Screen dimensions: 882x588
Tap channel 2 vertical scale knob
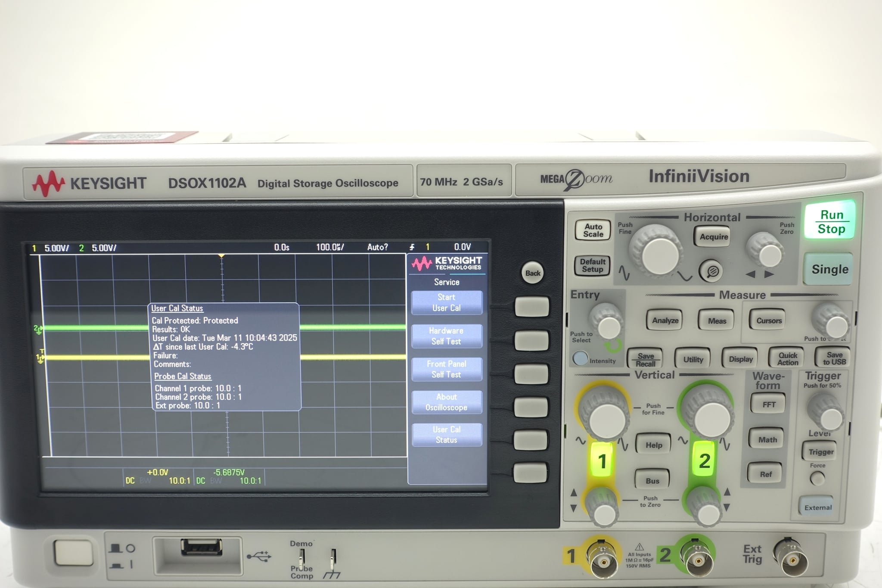[x=708, y=412]
